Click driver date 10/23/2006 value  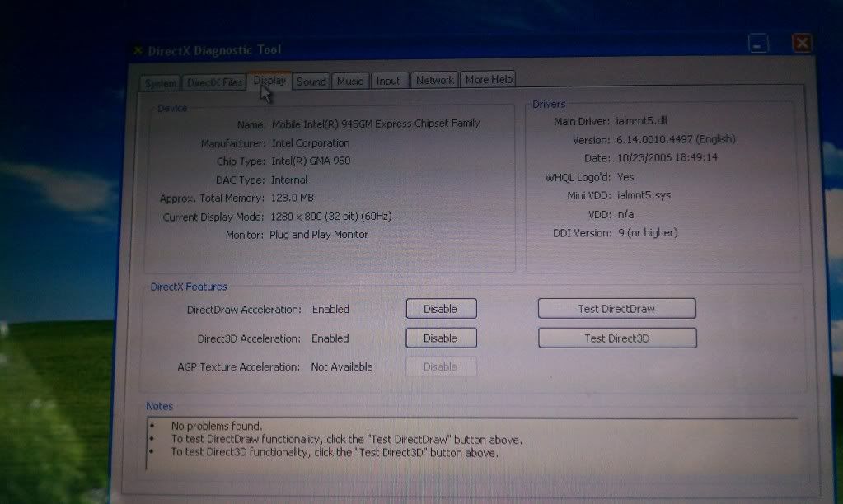pyautogui.click(x=667, y=157)
